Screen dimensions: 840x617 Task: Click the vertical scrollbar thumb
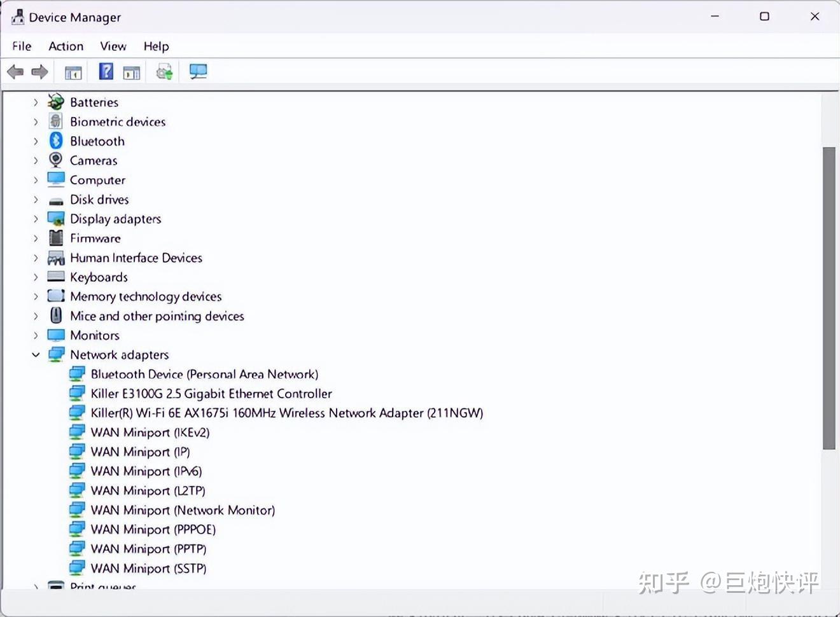829,298
